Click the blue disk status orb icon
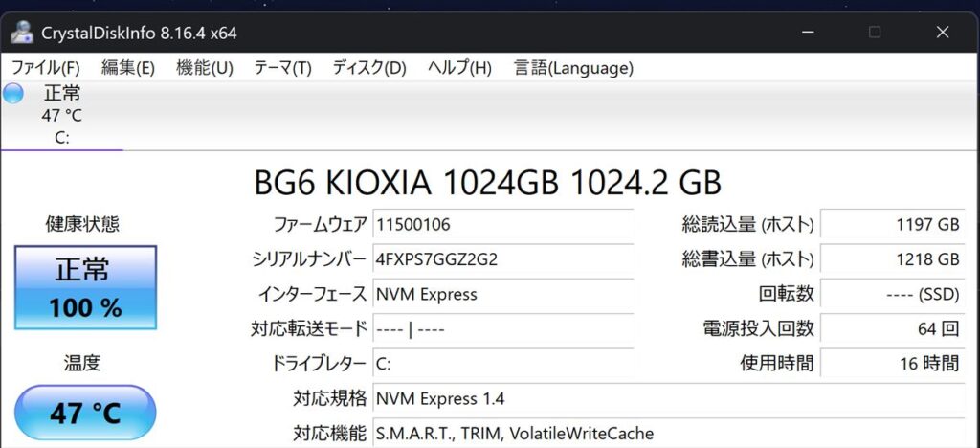Viewport: 980px width, 448px height. click(x=13, y=94)
